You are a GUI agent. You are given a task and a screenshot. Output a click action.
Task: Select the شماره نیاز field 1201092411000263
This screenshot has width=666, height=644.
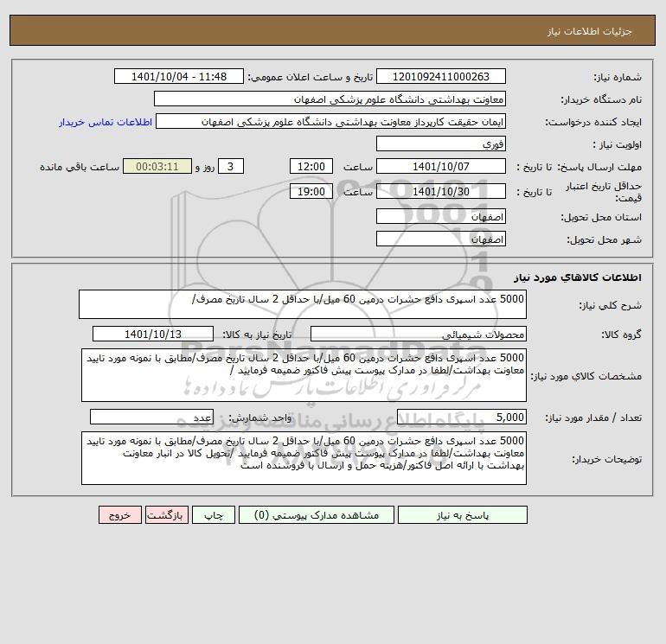441,76
